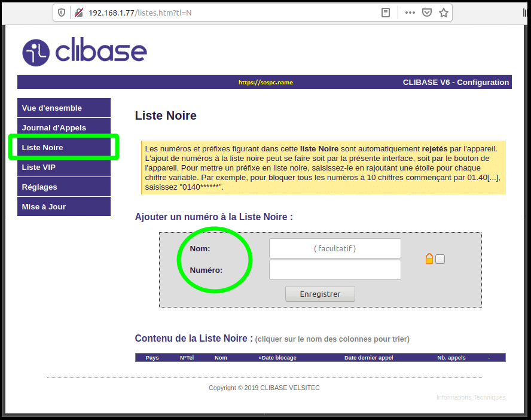
Task: Open page actions three-dots menu
Action: (x=410, y=13)
